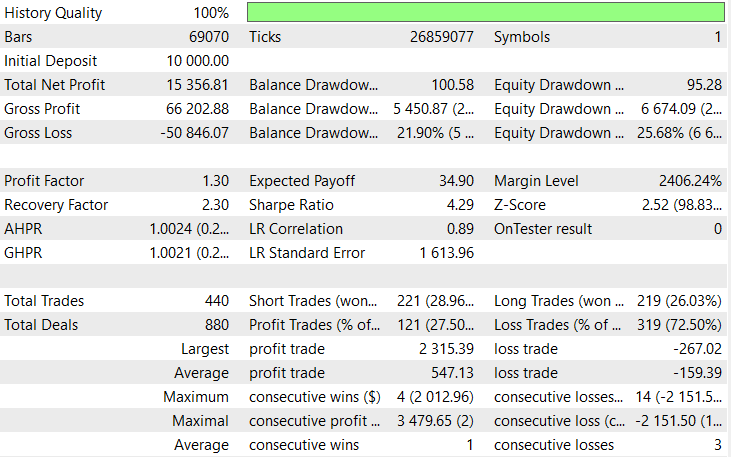Screen dimensions: 731x457
Task: Select LR Correlation value 0.89
Action: 460,229
